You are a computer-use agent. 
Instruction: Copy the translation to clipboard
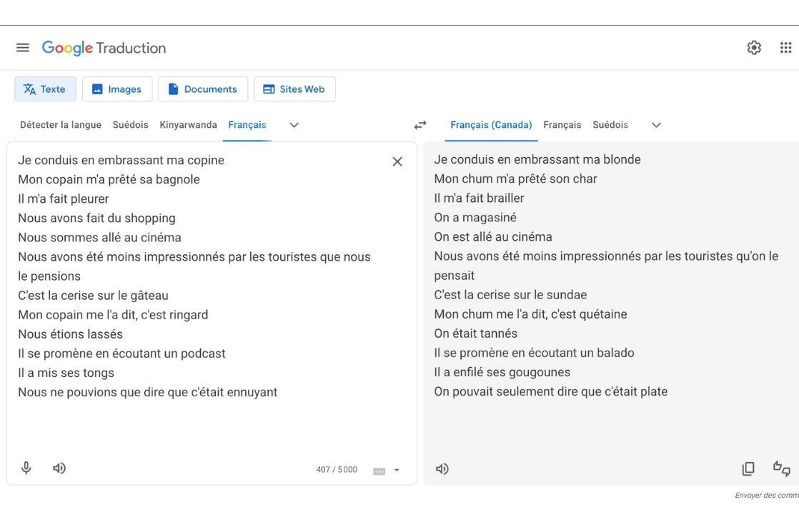(x=748, y=468)
